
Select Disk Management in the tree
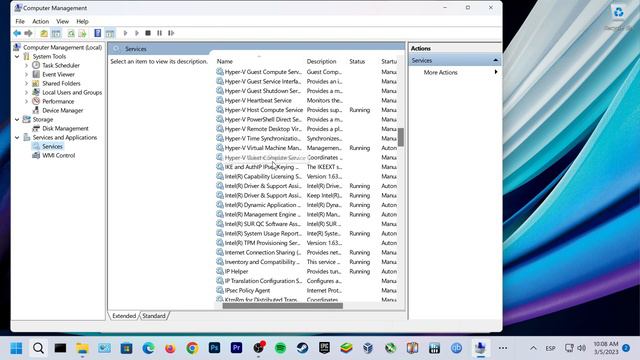point(65,128)
